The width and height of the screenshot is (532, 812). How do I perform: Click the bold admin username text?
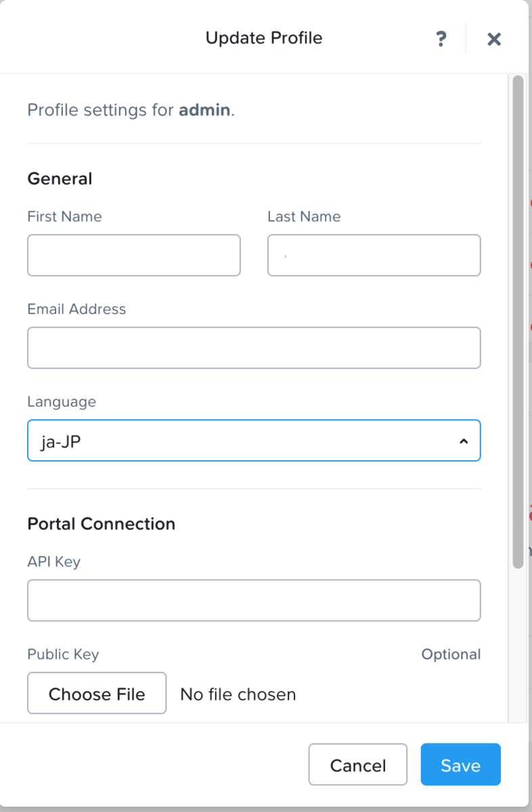(203, 110)
